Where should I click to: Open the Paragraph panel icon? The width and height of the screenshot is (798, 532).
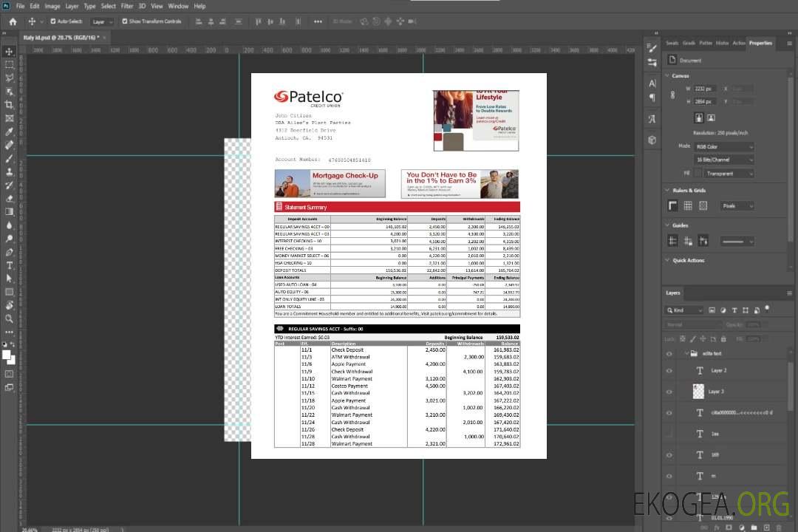pos(652,98)
